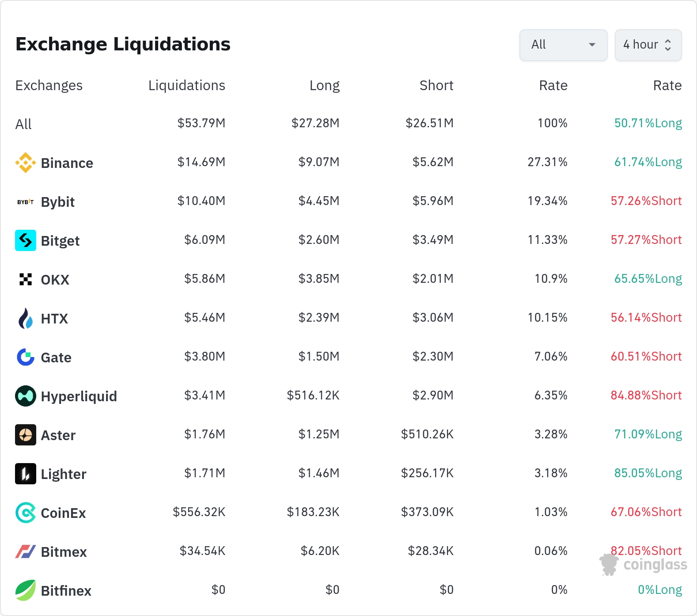Click the OKX logo icon
Screen dimensions: 697x616
(x=26, y=279)
